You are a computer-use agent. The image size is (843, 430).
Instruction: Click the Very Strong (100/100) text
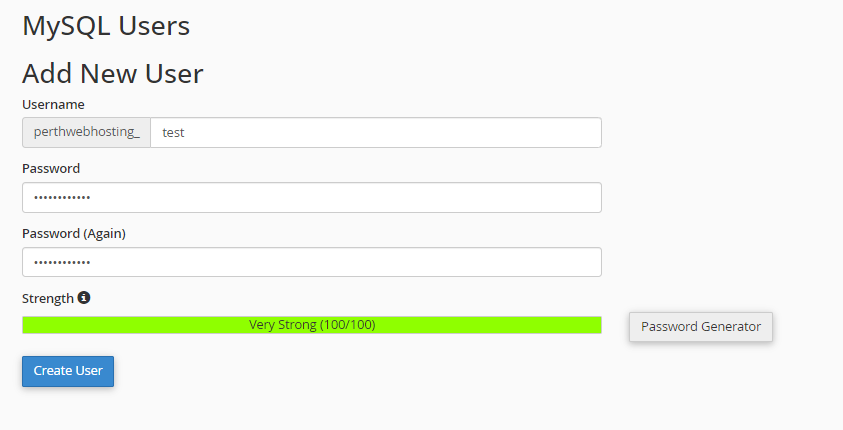[312, 325]
